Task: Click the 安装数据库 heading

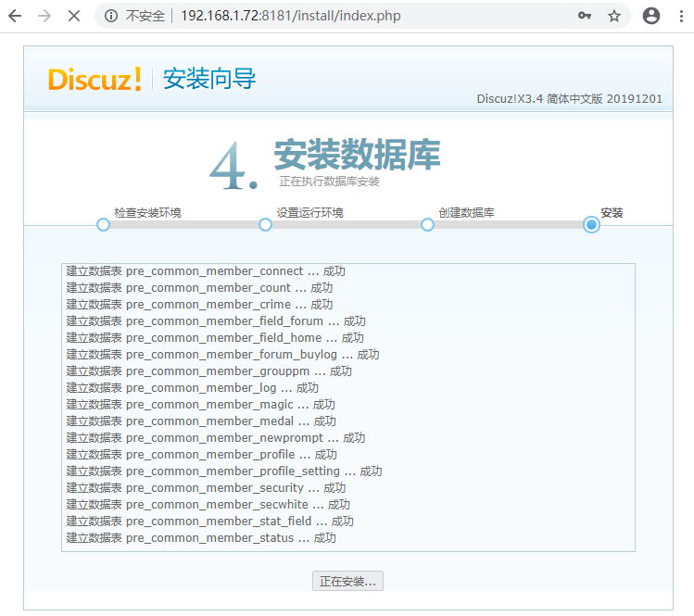Action: (x=357, y=155)
